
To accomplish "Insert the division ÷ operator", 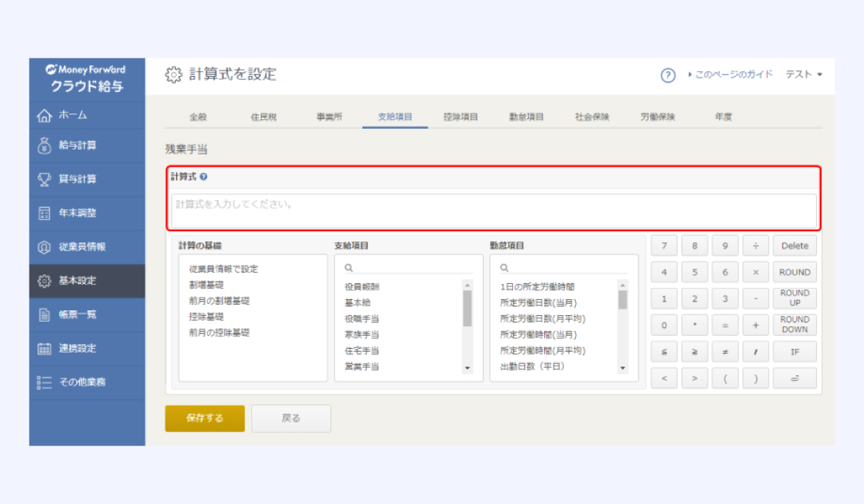I will [x=755, y=246].
